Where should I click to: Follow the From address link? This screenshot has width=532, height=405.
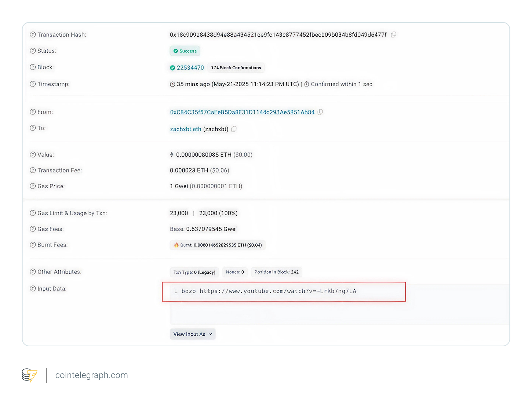click(x=242, y=112)
